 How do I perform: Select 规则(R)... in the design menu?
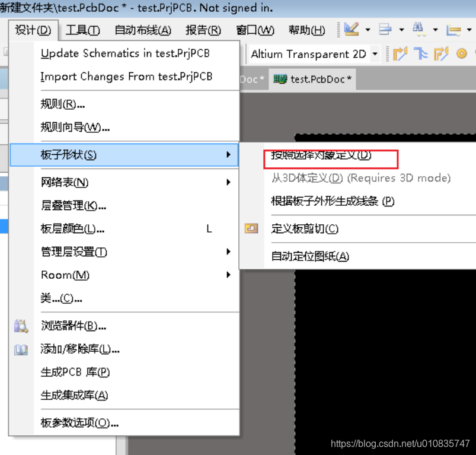tap(63, 104)
